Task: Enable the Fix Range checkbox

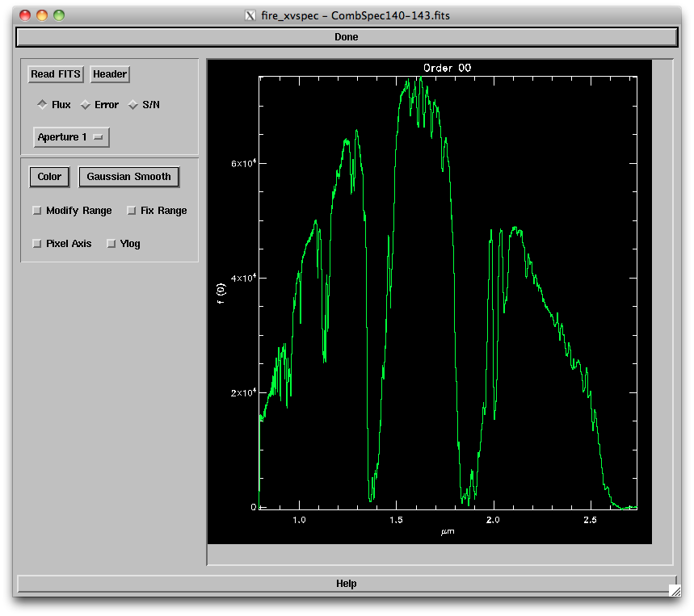Action: (157, 211)
